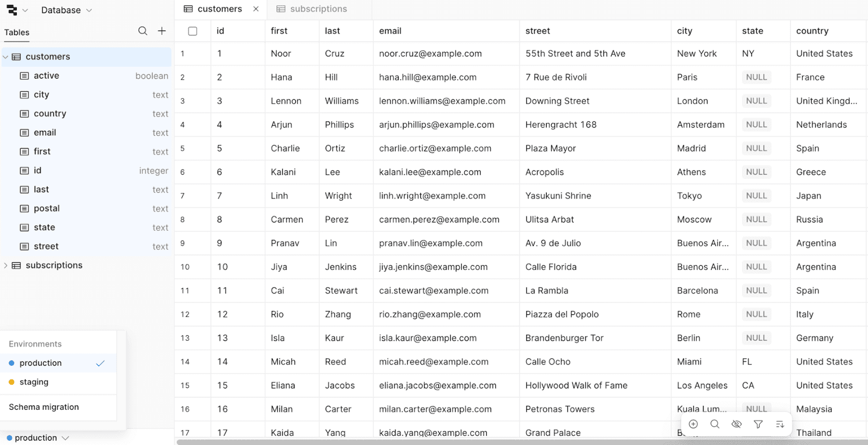This screenshot has width=868, height=445.
Task: Open Schema migration
Action: pyautogui.click(x=43, y=406)
